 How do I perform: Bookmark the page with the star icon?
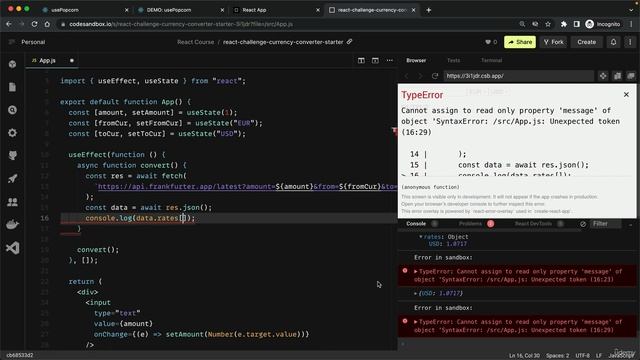[548, 24]
